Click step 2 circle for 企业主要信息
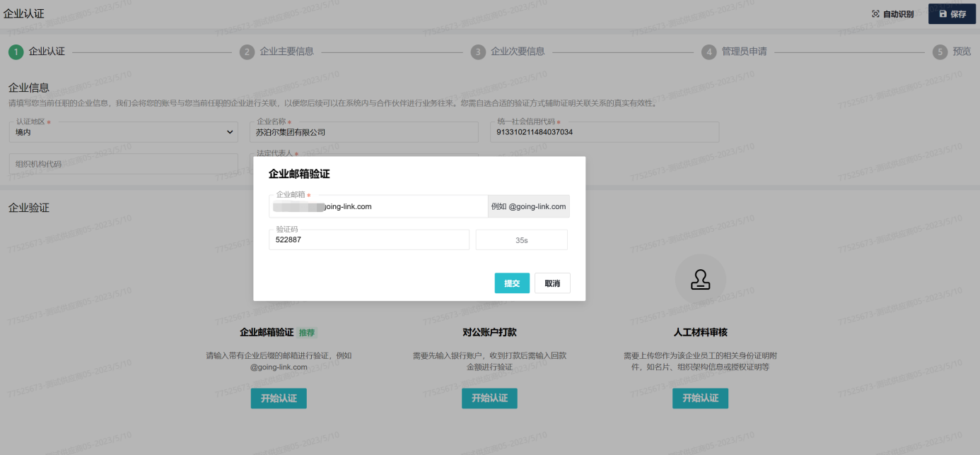 point(247,52)
